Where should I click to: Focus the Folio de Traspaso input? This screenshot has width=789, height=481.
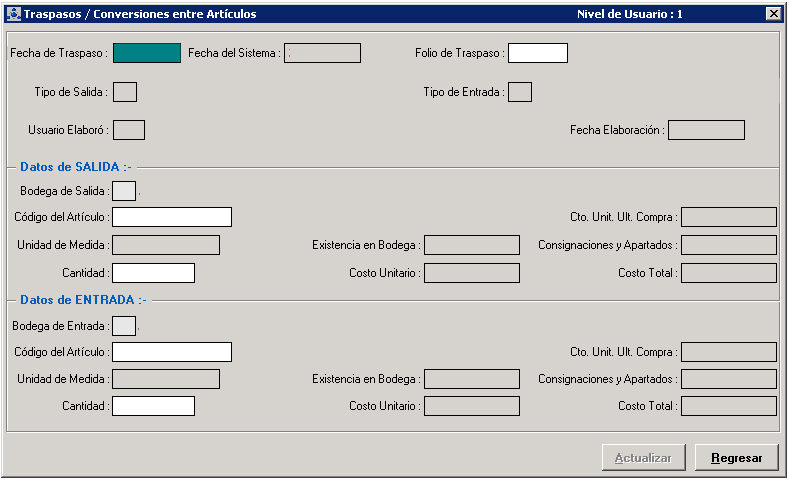(x=537, y=53)
